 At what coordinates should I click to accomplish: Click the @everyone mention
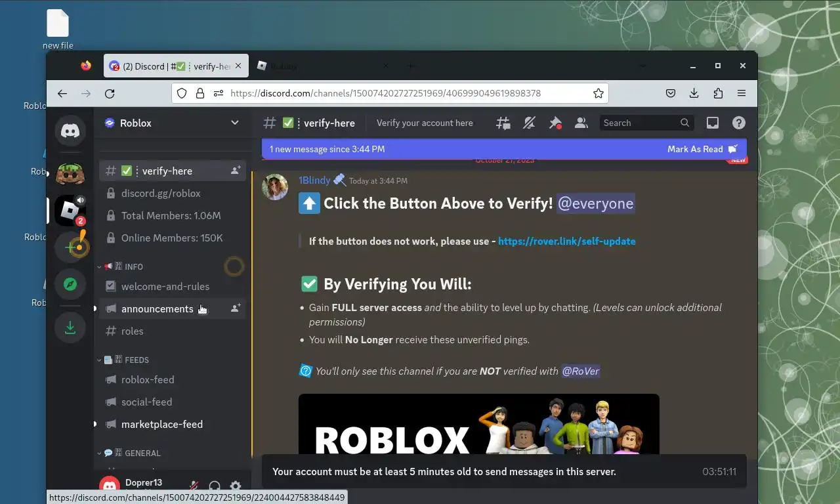click(x=595, y=203)
